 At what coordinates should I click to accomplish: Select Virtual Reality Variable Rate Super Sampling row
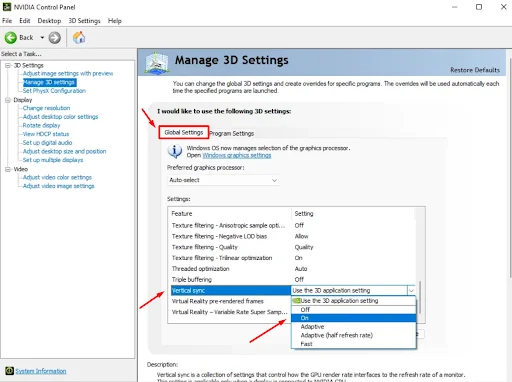point(231,312)
